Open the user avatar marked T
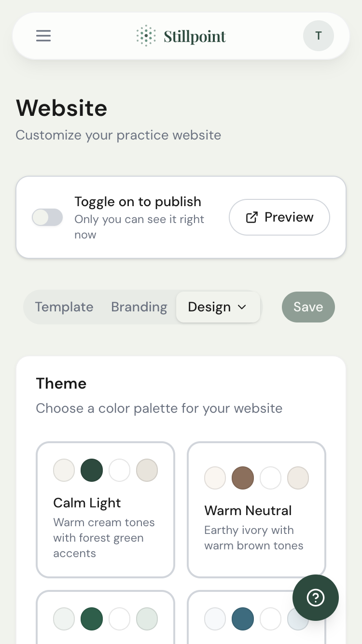Viewport: 362px width, 644px height. 318,36
